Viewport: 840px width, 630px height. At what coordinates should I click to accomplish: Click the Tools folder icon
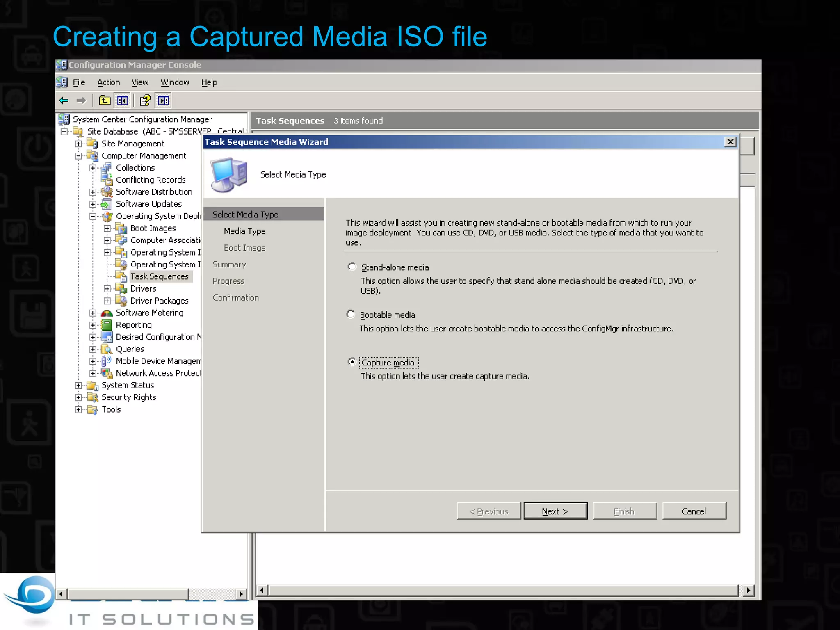tap(92, 410)
